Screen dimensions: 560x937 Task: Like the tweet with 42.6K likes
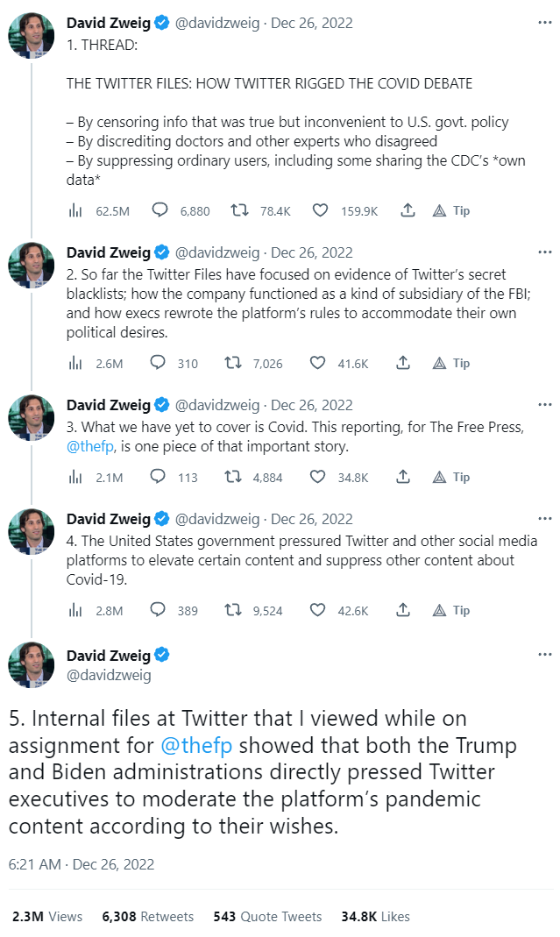click(x=321, y=610)
